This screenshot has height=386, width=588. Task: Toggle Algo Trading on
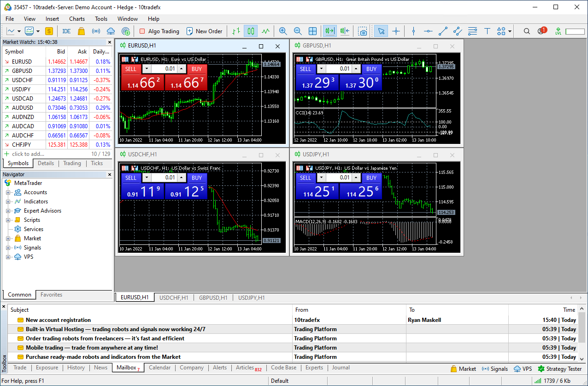click(159, 31)
